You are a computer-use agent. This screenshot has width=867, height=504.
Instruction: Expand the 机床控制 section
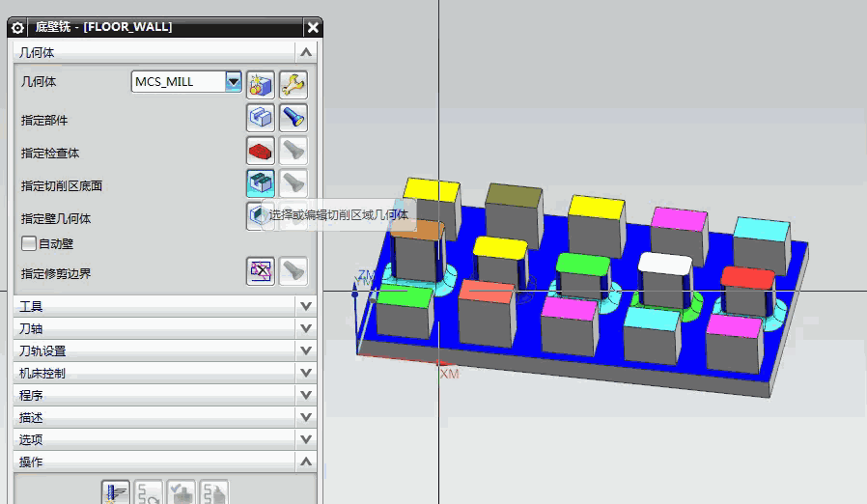[x=306, y=373]
